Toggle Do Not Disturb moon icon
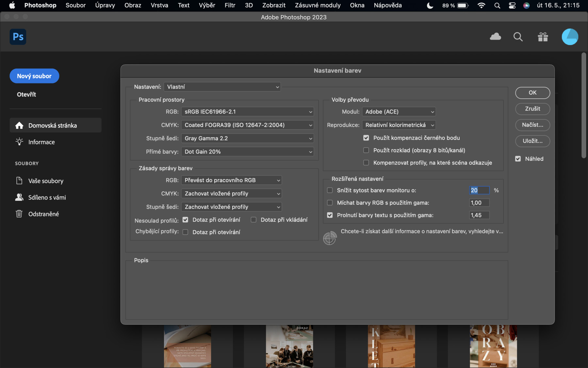This screenshot has height=368, width=588. 430,5
